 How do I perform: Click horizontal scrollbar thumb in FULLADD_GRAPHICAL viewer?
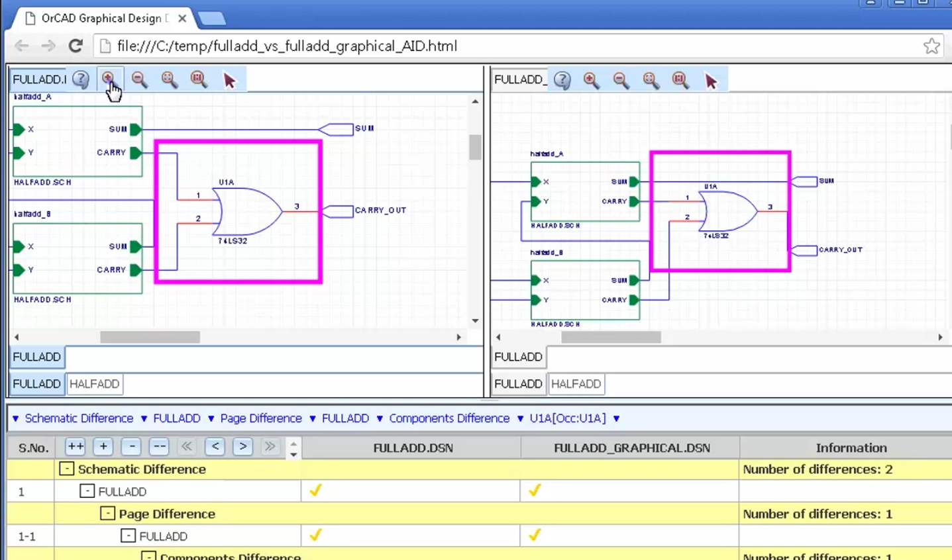(x=611, y=337)
